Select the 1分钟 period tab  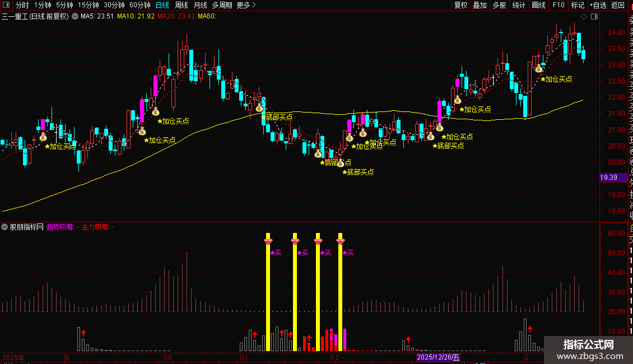[x=43, y=5]
